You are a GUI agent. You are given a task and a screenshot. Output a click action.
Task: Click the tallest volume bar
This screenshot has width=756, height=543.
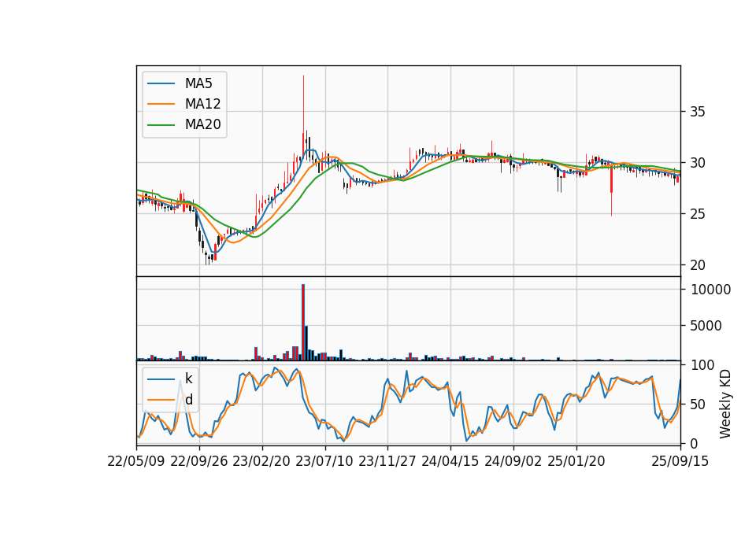point(303,323)
